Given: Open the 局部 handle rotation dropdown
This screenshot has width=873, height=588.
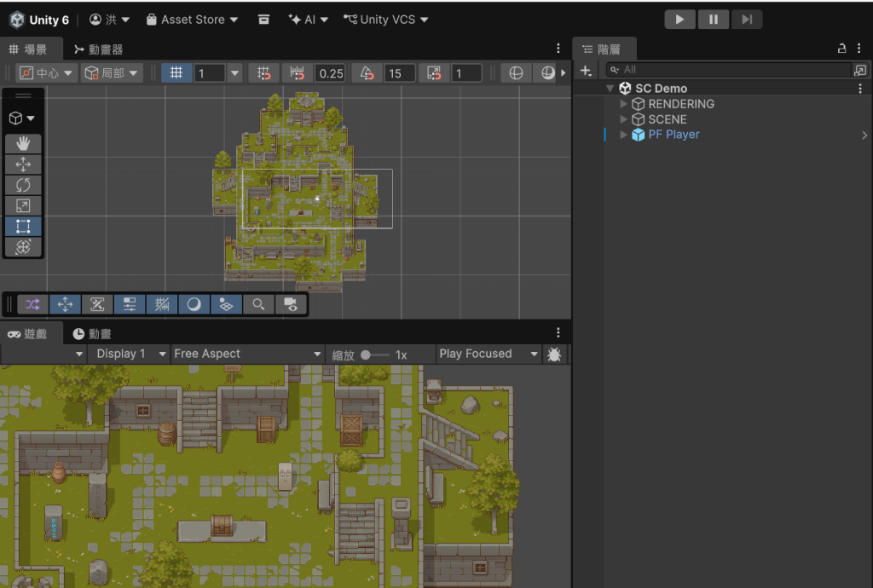Looking at the screenshot, I should pyautogui.click(x=112, y=73).
